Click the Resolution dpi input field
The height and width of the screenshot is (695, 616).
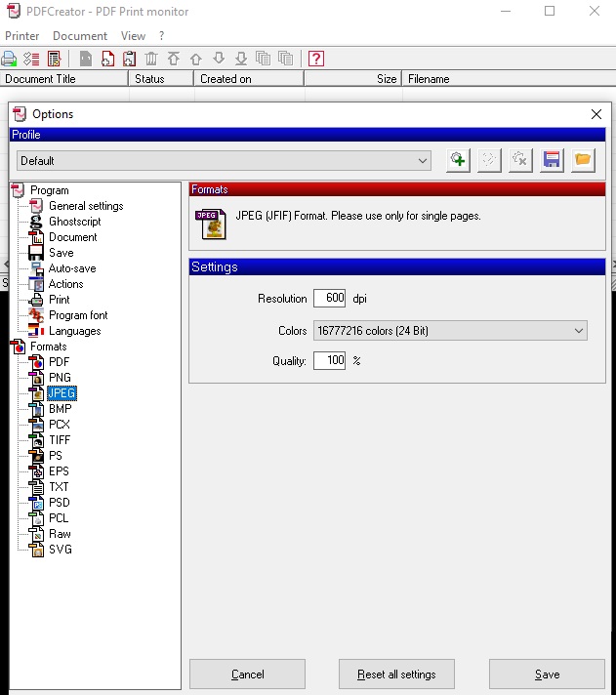pos(330,299)
